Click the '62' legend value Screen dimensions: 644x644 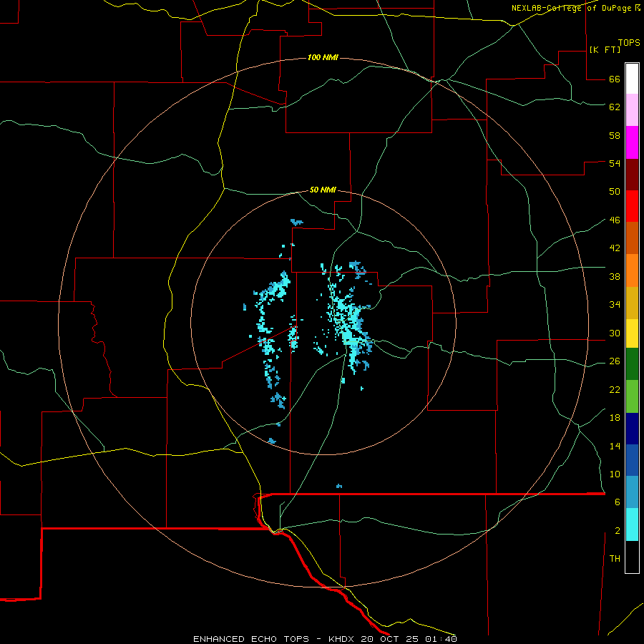[x=615, y=107]
